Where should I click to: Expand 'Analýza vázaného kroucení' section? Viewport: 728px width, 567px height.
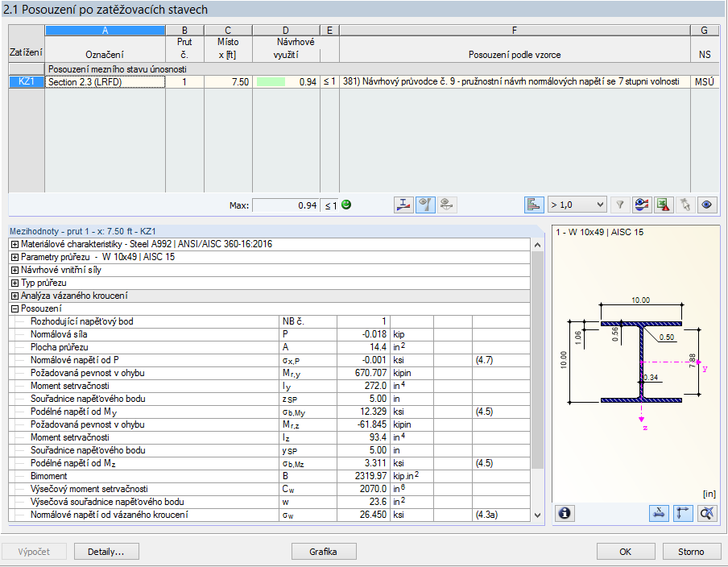pyautogui.click(x=14, y=296)
